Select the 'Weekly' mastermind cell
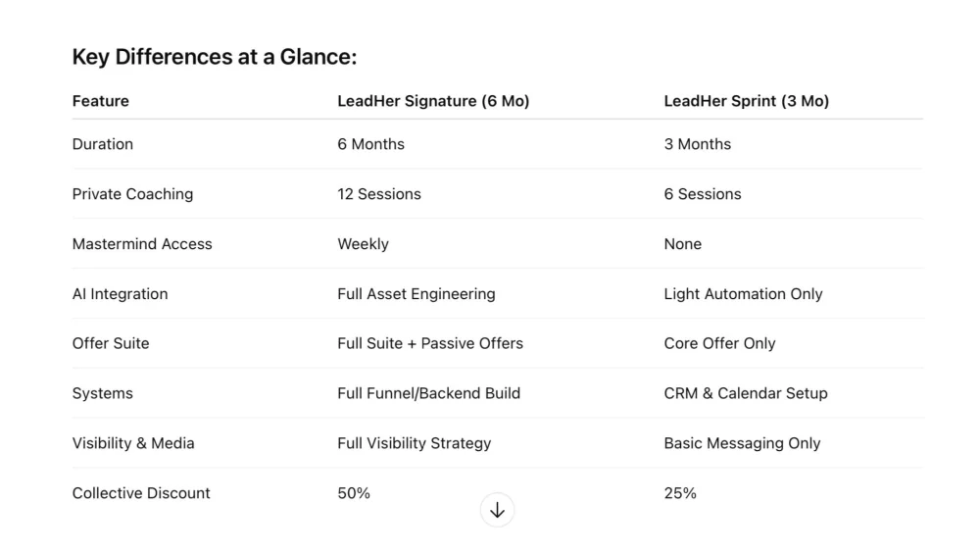 click(x=364, y=244)
